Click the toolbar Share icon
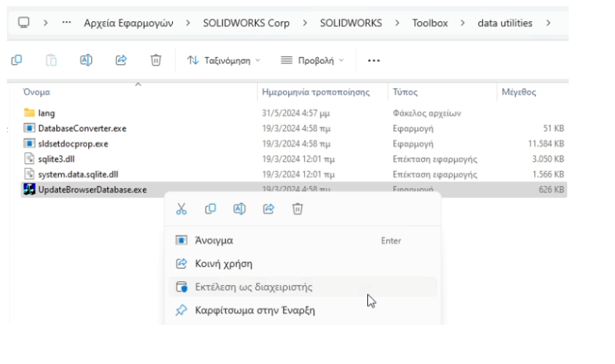The image size is (615, 364). [x=121, y=60]
